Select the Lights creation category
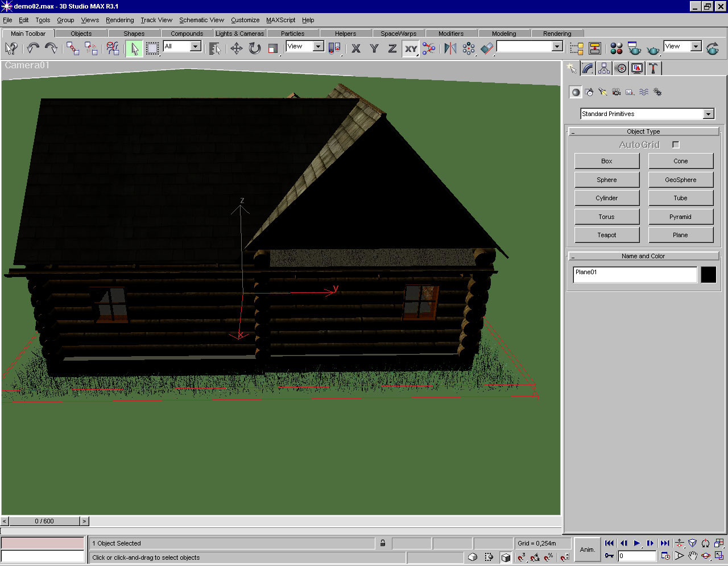The height and width of the screenshot is (566, 728). [x=603, y=92]
